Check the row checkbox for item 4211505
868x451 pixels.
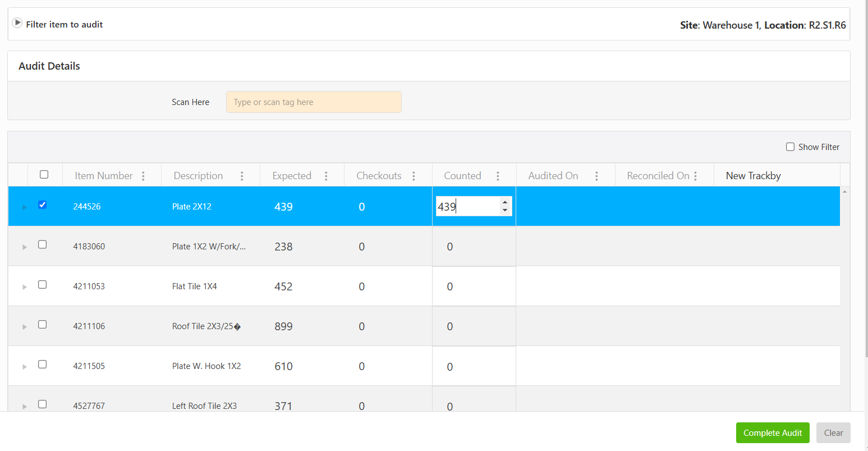click(x=42, y=364)
